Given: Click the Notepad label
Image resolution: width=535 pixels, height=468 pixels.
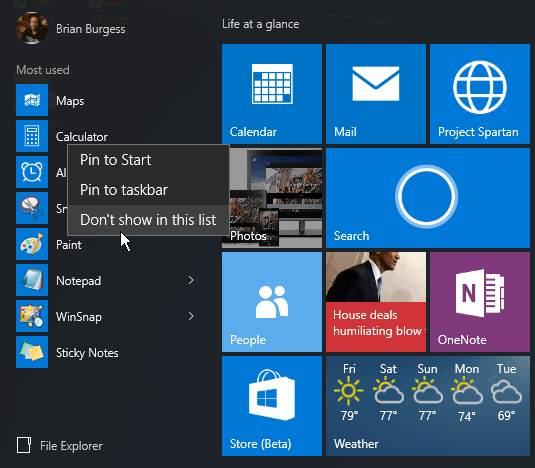Looking at the screenshot, I should pyautogui.click(x=78, y=281).
